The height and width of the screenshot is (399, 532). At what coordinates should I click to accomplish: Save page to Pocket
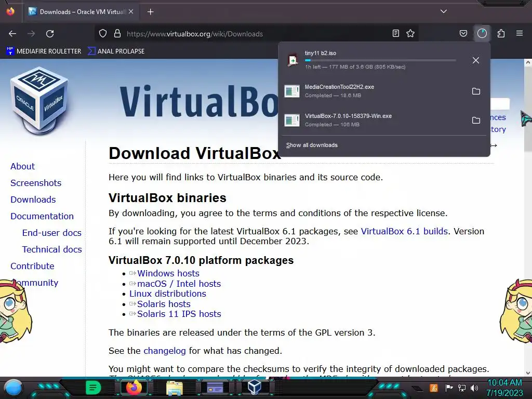pyautogui.click(x=463, y=33)
